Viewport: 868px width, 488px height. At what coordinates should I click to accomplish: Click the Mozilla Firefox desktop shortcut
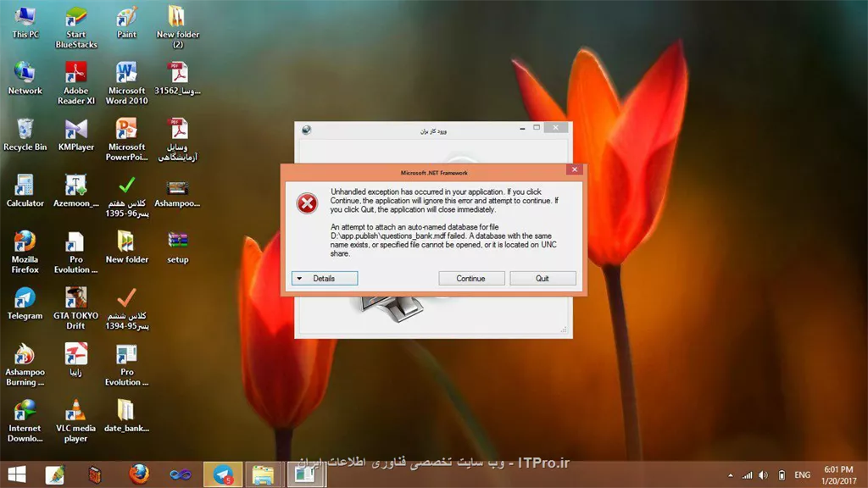[25, 252]
